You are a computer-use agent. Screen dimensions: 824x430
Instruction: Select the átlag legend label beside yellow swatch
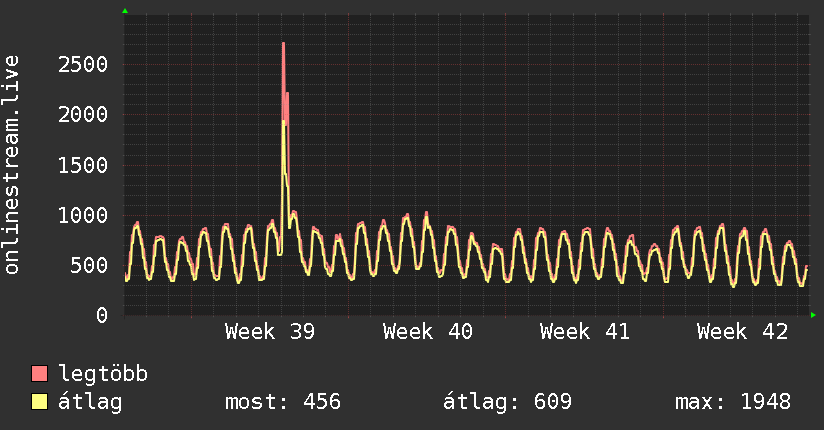(90, 402)
